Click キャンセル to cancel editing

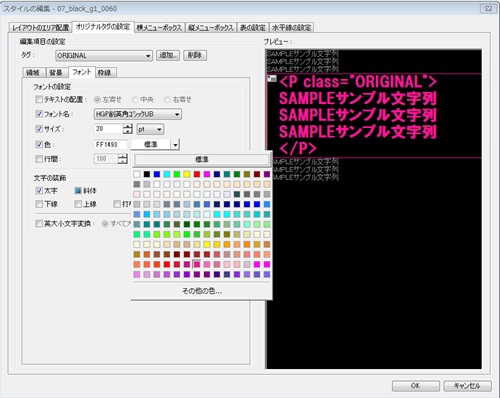(467, 386)
